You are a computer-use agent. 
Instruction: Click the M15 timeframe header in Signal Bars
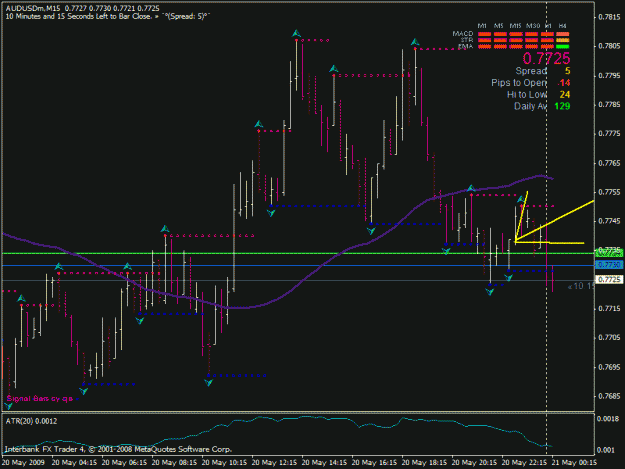[515, 26]
